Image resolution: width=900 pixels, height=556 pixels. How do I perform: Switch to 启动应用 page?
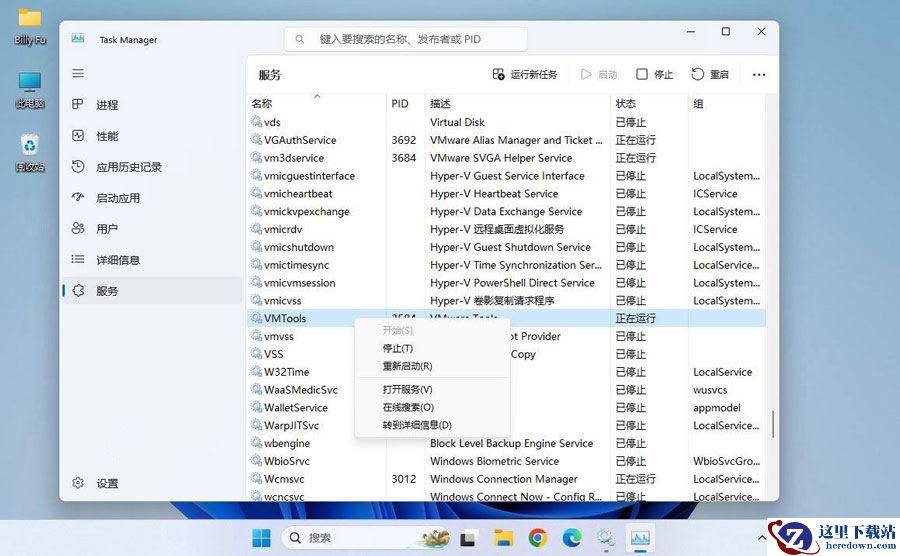tap(152, 198)
